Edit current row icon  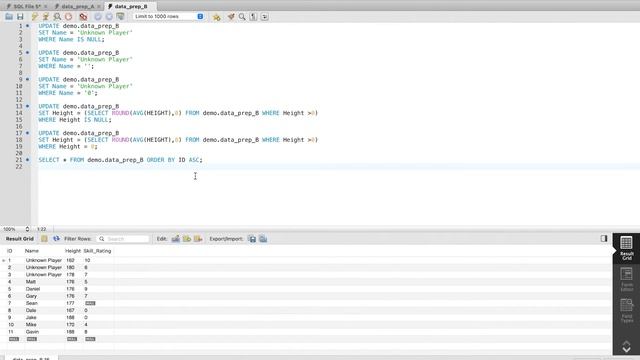point(176,239)
